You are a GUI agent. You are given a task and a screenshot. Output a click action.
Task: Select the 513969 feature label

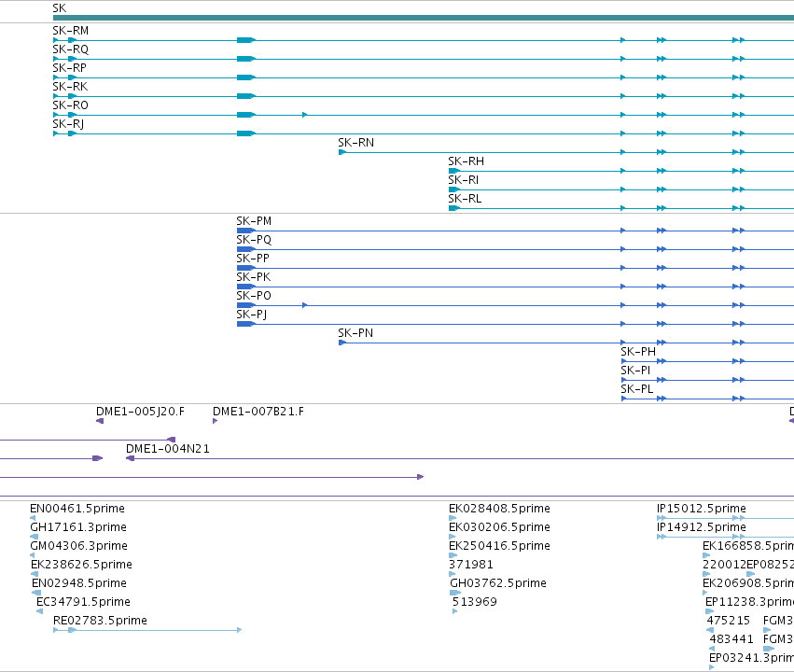point(475,602)
